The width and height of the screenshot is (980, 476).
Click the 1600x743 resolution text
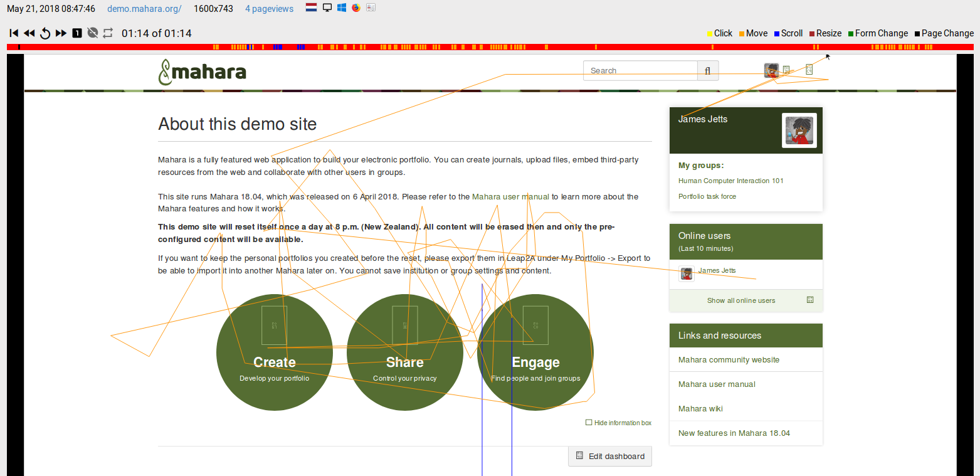213,9
